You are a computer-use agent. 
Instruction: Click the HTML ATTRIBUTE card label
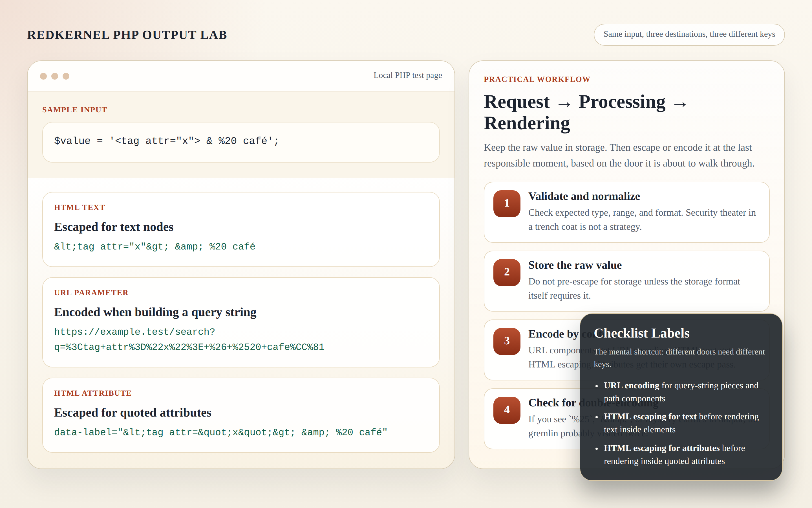pyautogui.click(x=92, y=393)
